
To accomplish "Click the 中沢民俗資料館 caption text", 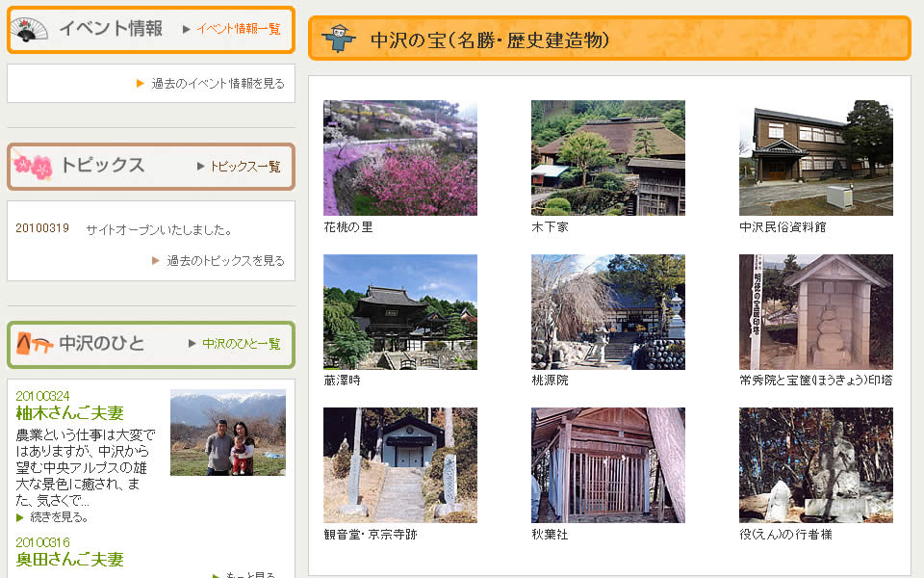I will click(783, 227).
